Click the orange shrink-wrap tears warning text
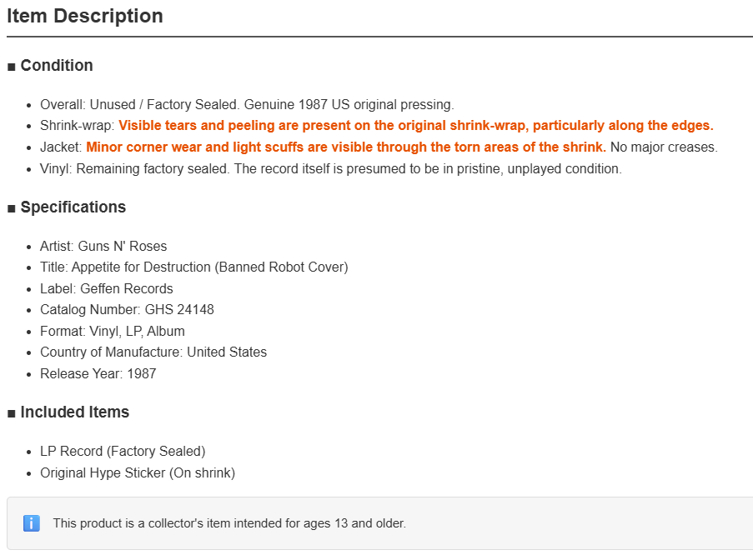This screenshot has height=560, width=753. 416,125
